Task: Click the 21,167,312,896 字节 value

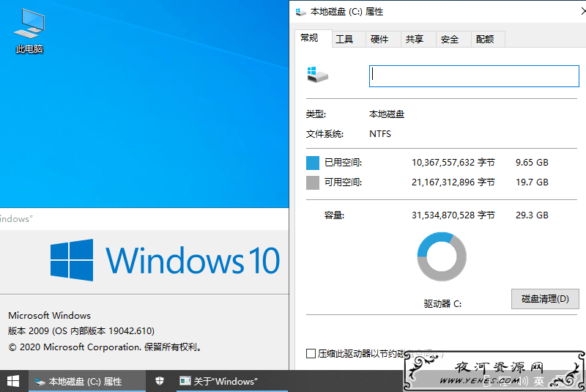Action: (453, 182)
